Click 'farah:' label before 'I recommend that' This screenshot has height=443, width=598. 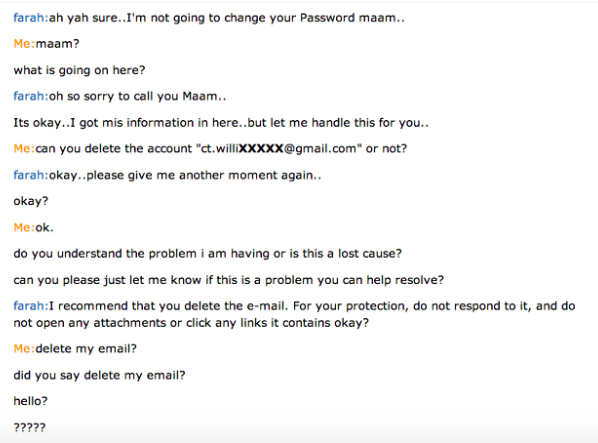pos(31,306)
